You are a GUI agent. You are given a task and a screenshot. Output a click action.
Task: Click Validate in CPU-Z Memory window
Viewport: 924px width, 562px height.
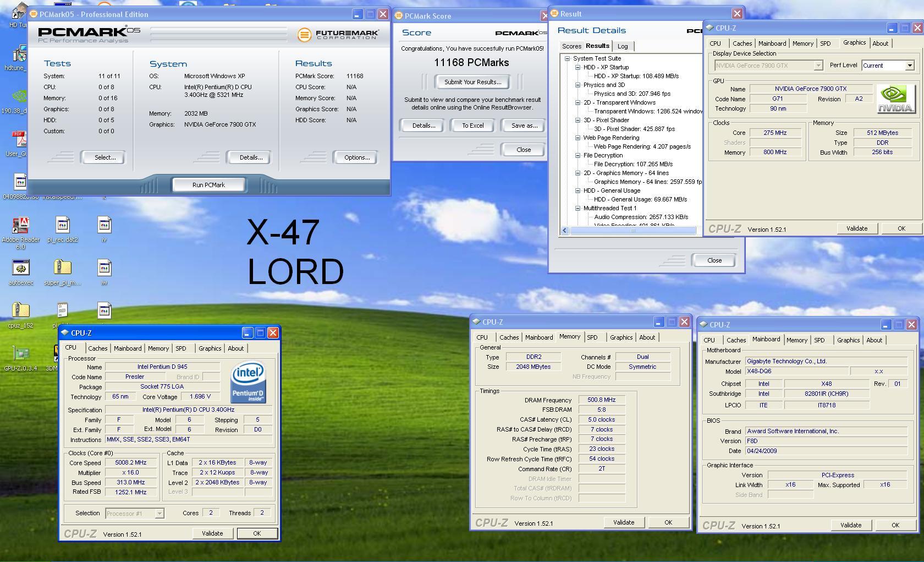624,522
